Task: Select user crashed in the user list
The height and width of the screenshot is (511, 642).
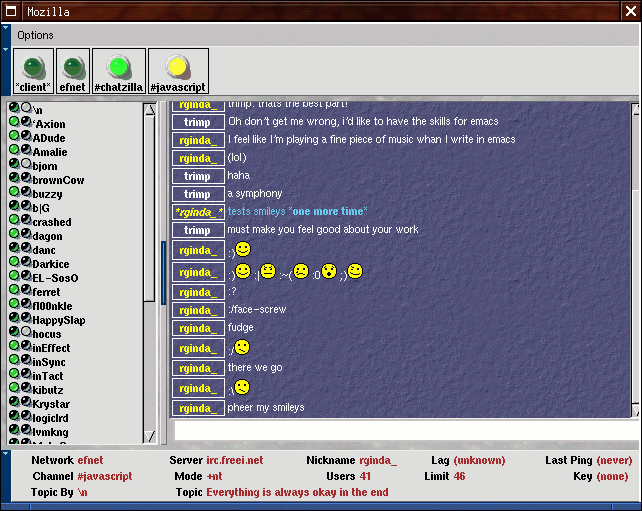Action: pos(52,222)
